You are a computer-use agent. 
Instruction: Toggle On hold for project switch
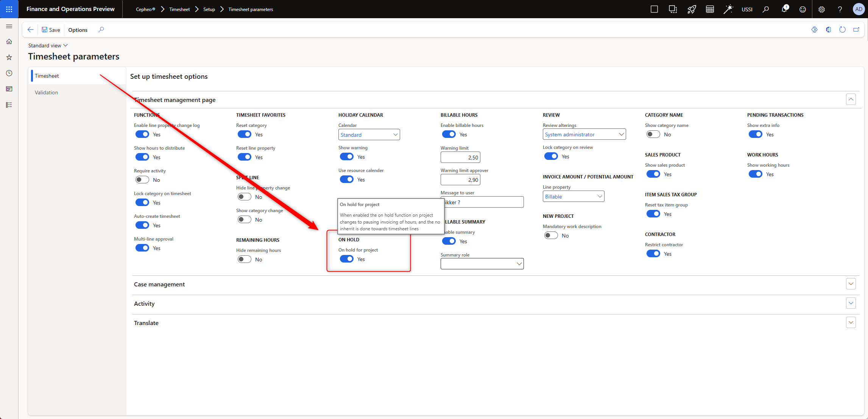(x=346, y=259)
